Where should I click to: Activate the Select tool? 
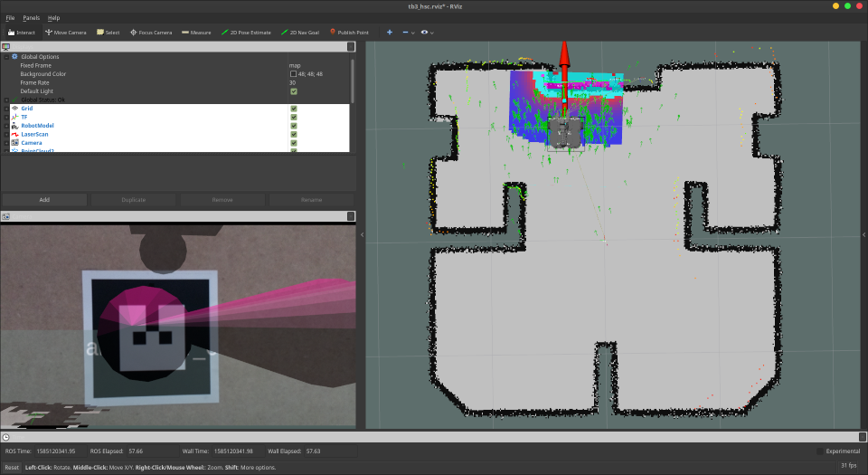click(108, 32)
